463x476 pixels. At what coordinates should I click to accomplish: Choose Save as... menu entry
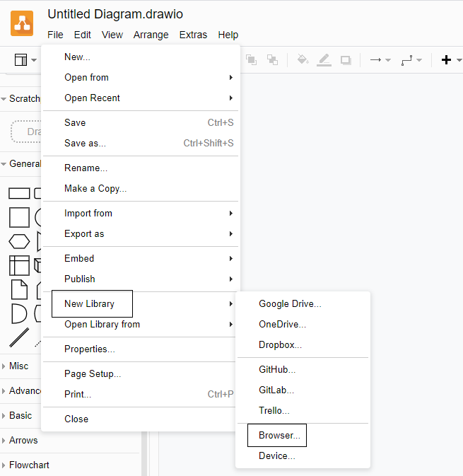point(141,143)
